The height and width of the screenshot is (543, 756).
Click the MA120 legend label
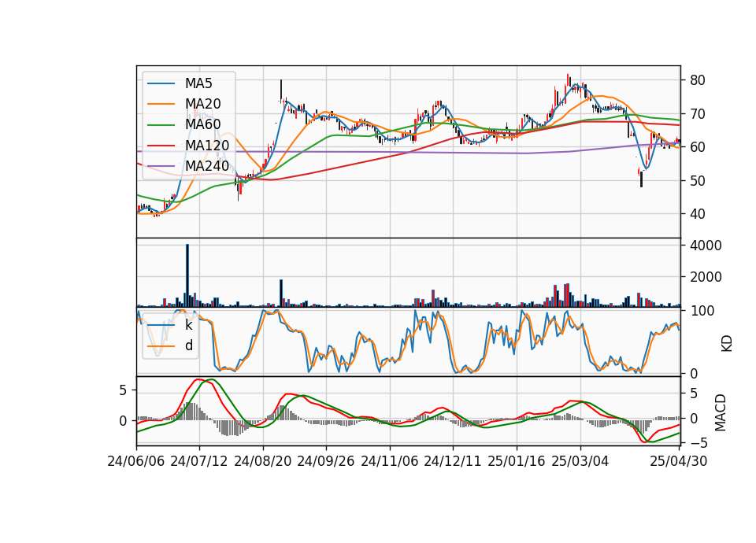207,146
